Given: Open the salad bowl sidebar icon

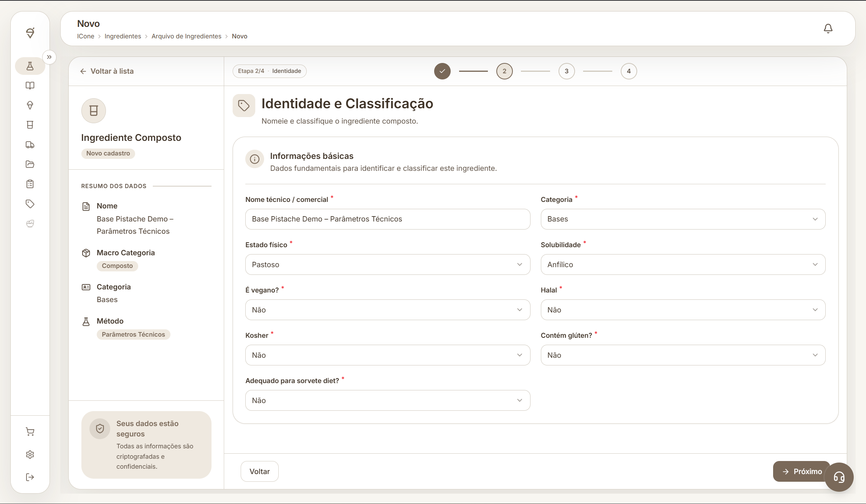Looking at the screenshot, I should pyautogui.click(x=30, y=223).
